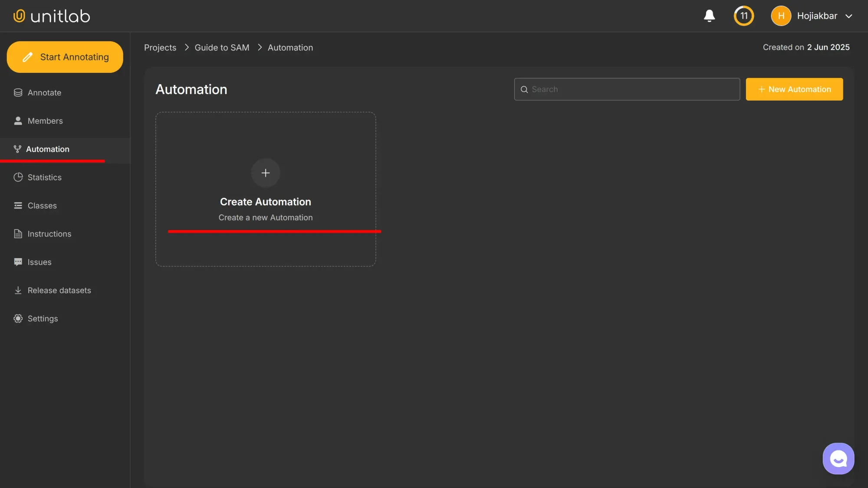Image resolution: width=868 pixels, height=488 pixels.
Task: Click the New Automation button
Action: (794, 89)
